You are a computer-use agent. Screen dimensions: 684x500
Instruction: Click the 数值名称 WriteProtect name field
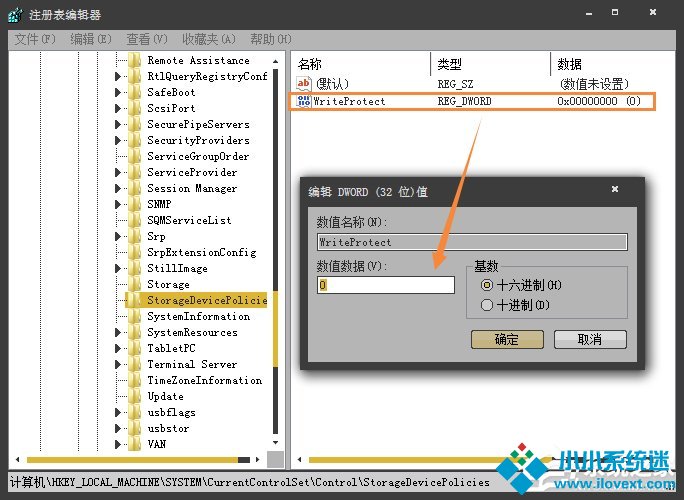(472, 242)
